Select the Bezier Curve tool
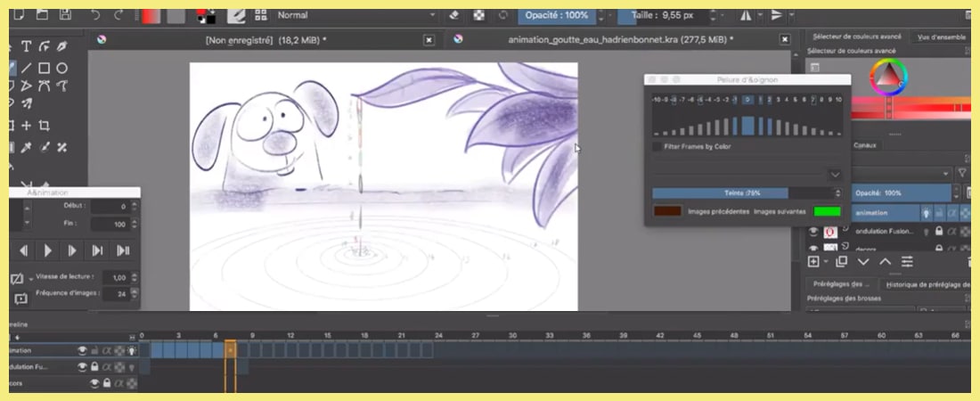 [x=44, y=86]
